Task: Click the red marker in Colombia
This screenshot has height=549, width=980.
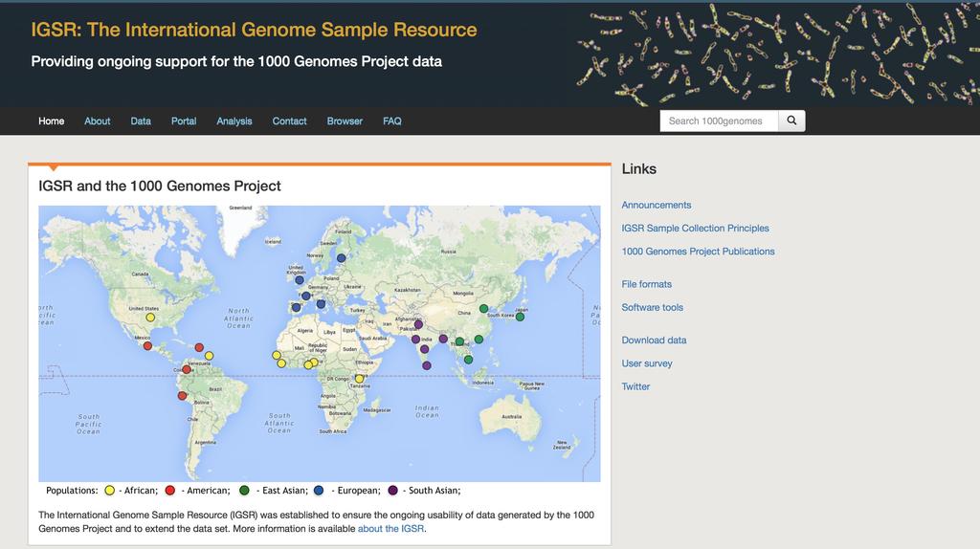Action: [x=187, y=369]
